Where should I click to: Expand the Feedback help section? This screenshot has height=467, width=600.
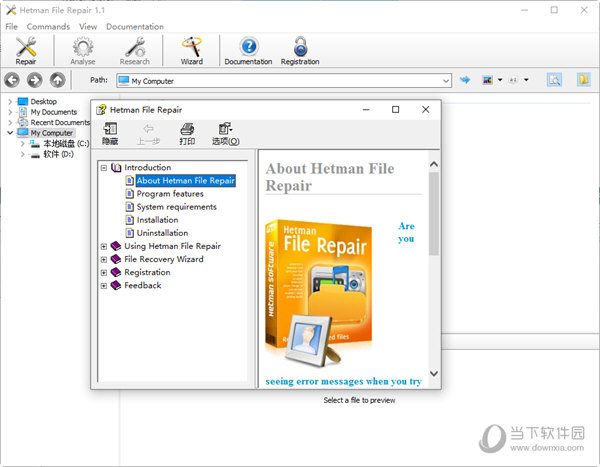[x=104, y=286]
